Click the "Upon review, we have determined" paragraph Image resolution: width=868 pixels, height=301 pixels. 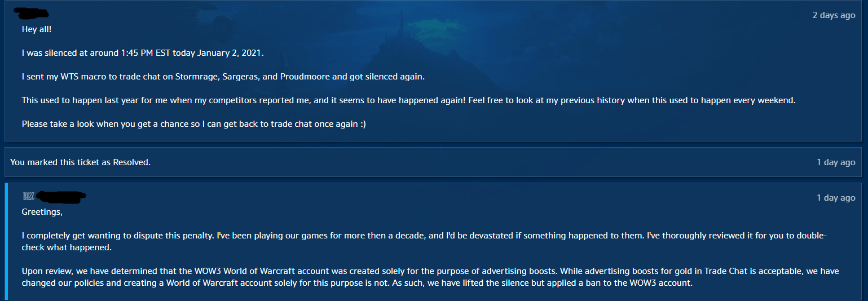(x=429, y=277)
